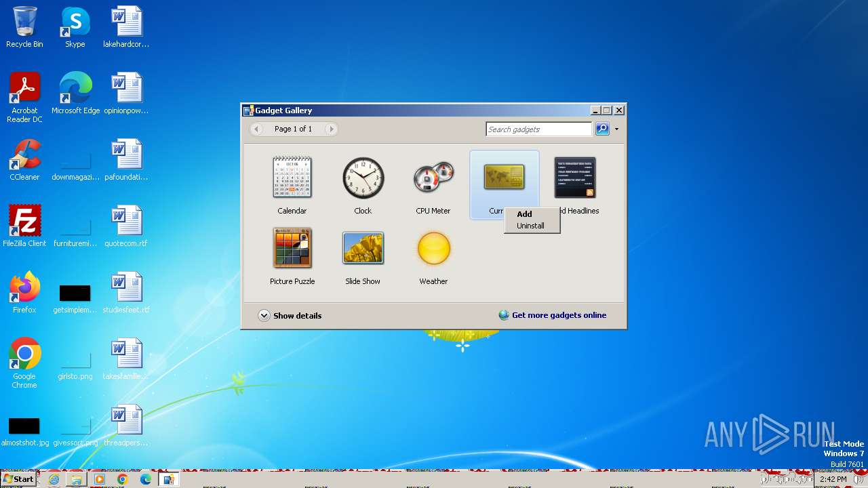Open Windows Media Player from taskbar
Screen dimensions: 868x488
point(100,479)
